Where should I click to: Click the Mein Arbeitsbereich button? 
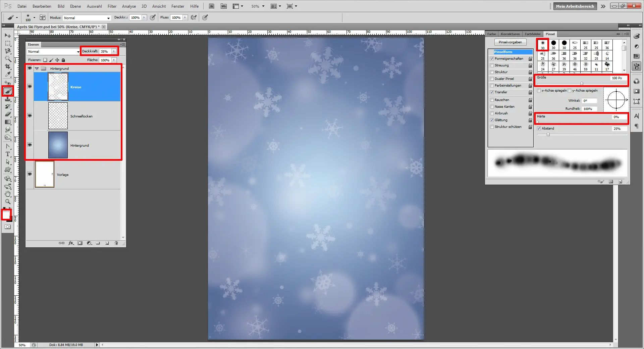575,6
